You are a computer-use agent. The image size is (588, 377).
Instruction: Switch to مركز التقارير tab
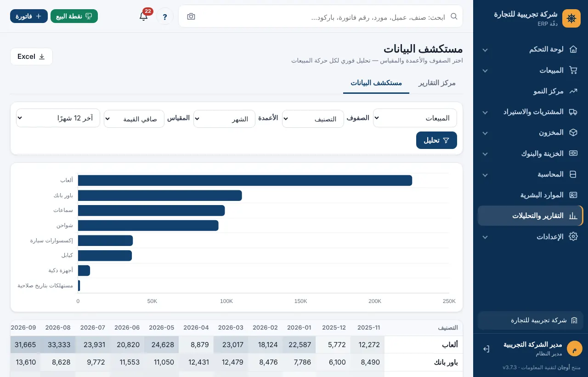437,83
